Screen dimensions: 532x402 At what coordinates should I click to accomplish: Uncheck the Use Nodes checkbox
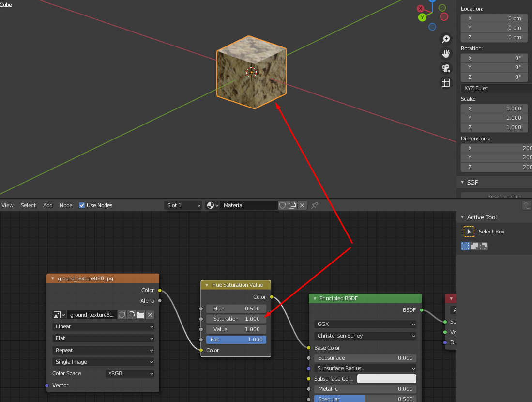(x=82, y=205)
